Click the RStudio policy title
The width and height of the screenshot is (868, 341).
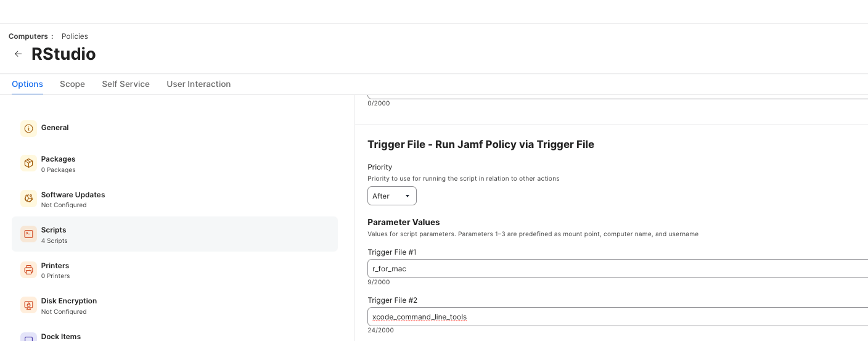[x=63, y=54]
